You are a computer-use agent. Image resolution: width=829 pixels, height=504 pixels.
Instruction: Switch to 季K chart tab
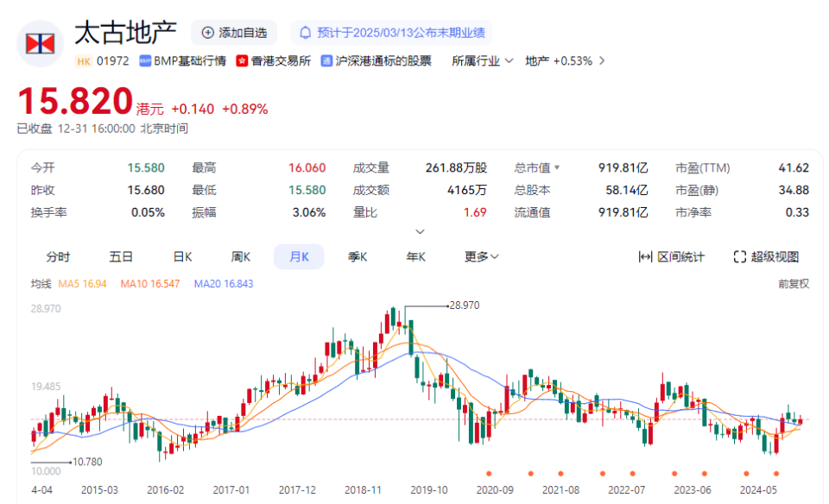(x=358, y=257)
